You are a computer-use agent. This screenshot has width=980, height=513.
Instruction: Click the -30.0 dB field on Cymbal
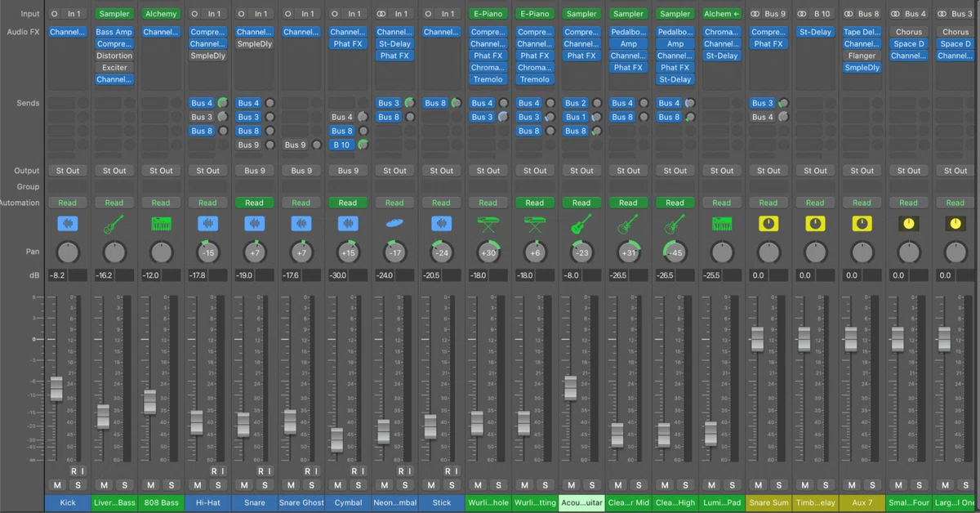click(338, 275)
